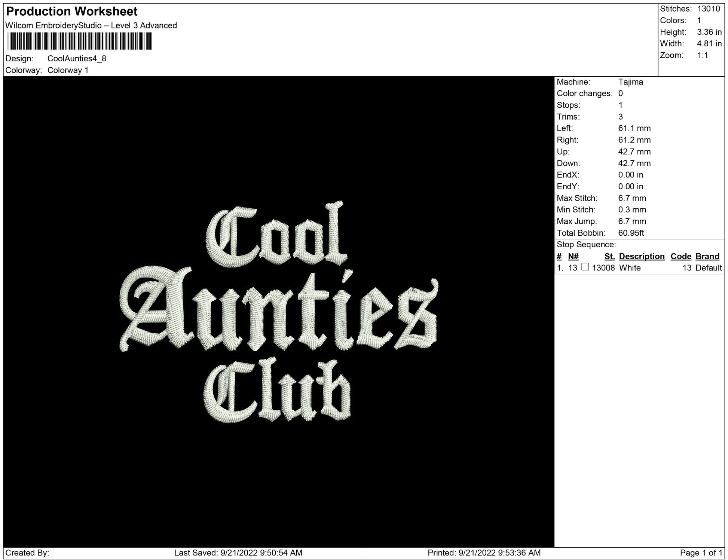Click the Stitches count 13010

pyautogui.click(x=709, y=9)
